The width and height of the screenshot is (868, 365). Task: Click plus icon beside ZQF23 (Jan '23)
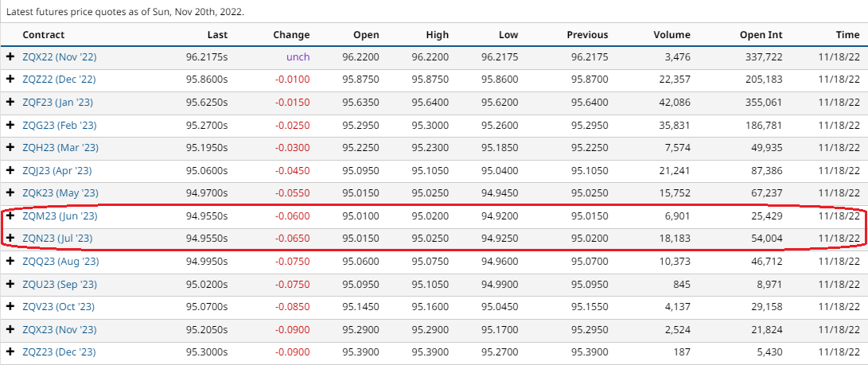pyautogui.click(x=10, y=103)
